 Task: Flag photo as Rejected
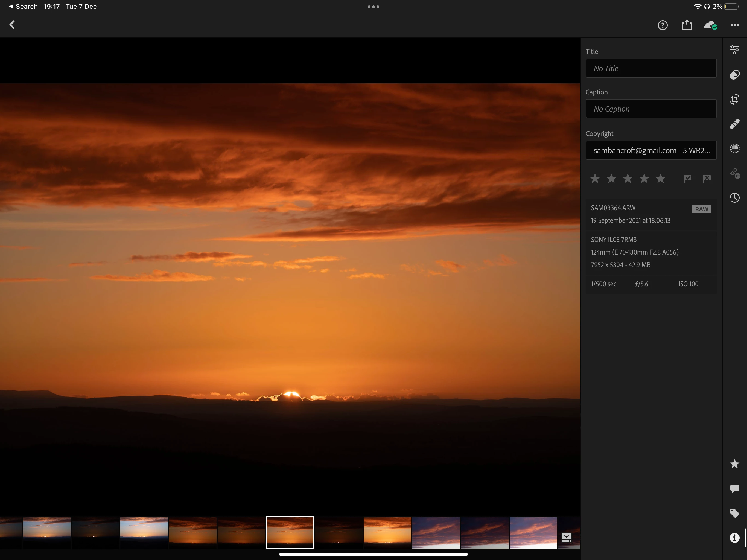tap(707, 179)
